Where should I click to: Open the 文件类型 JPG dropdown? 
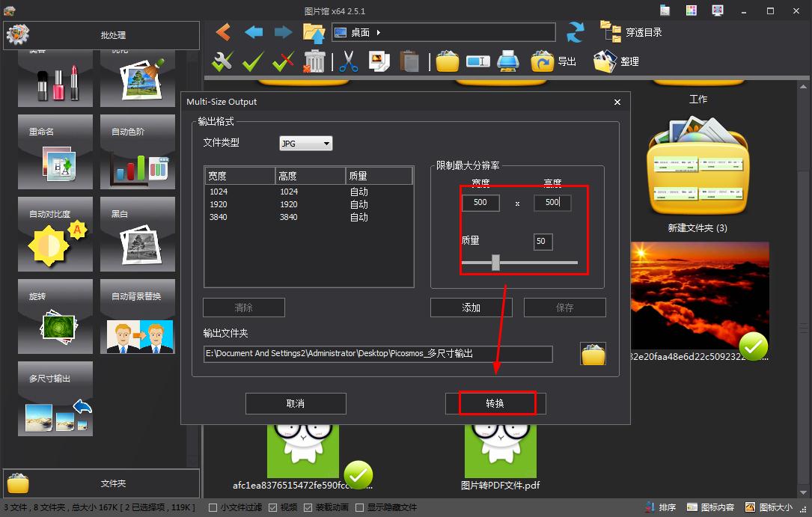click(x=305, y=144)
